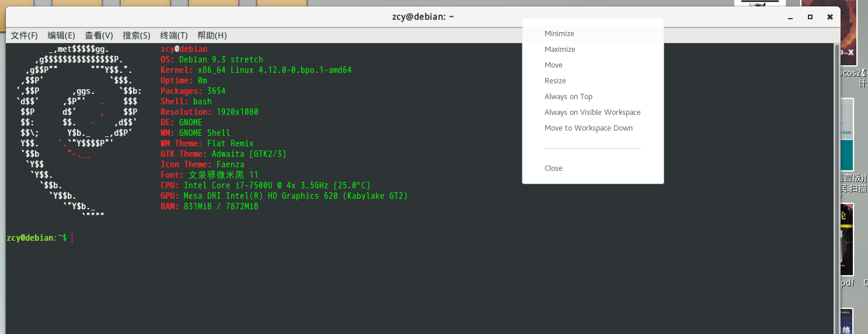Open the 文件(F) menu

(x=24, y=36)
